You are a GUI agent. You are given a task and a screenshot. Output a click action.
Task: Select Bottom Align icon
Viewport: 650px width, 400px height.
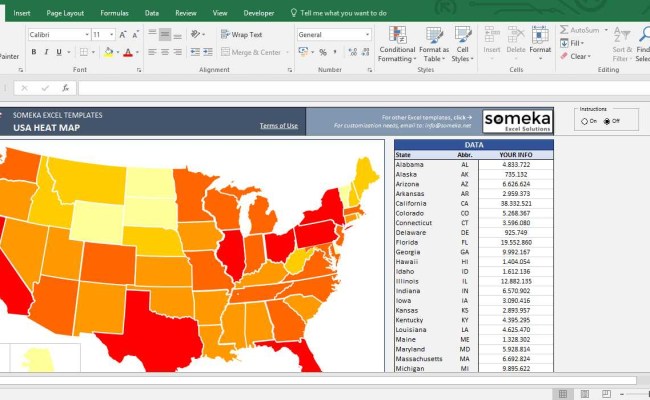pos(177,34)
